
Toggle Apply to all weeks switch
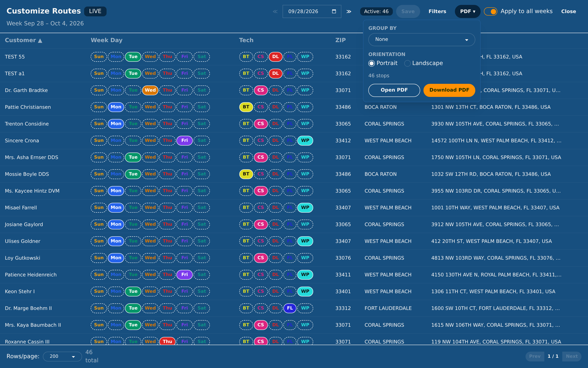[x=490, y=11]
